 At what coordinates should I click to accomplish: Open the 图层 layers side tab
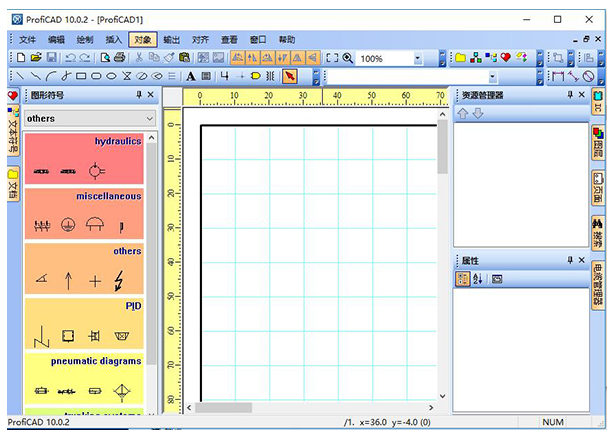(598, 143)
